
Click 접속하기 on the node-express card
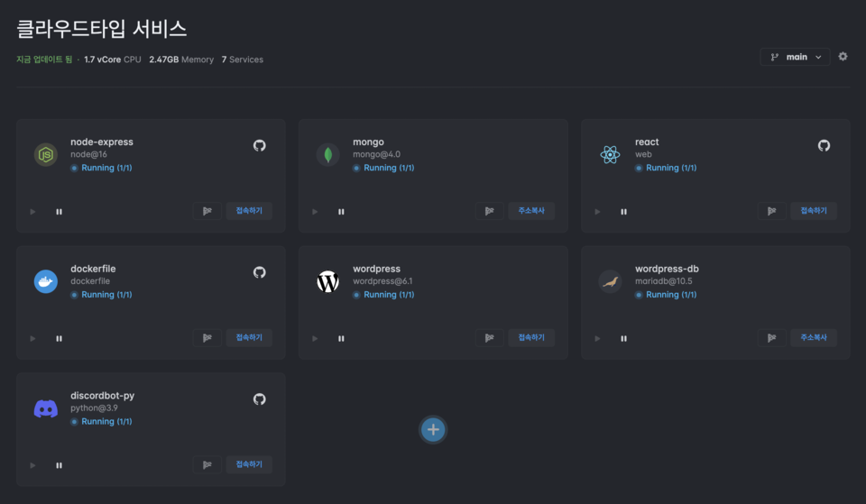coord(249,211)
